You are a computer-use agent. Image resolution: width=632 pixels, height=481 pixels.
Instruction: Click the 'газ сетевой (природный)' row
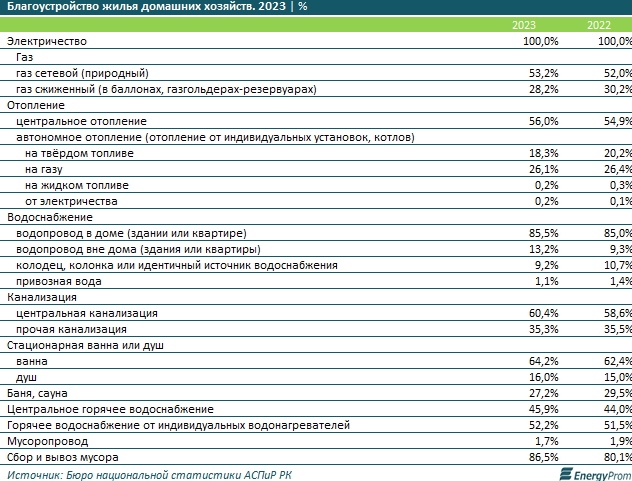coord(82,73)
